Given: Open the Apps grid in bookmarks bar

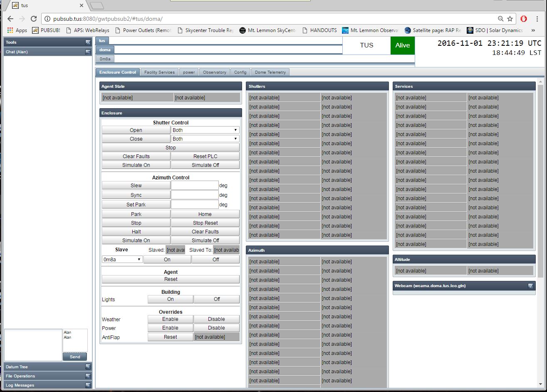Looking at the screenshot, I should click(17, 30).
